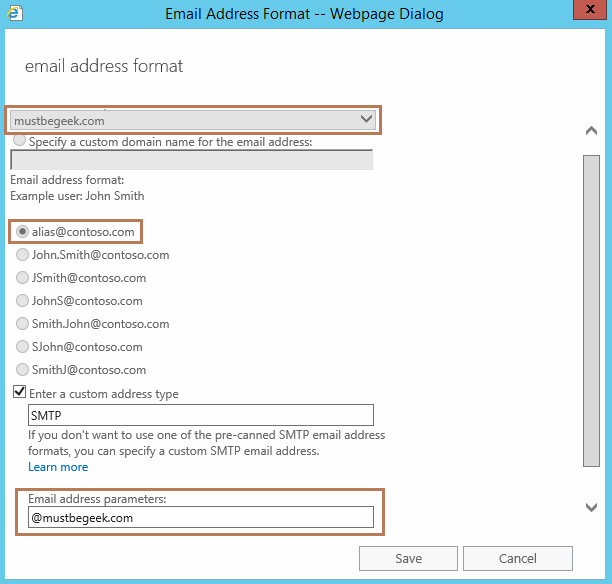
Task: Select the SJohn@contoso.com radio button
Action: coord(23,347)
